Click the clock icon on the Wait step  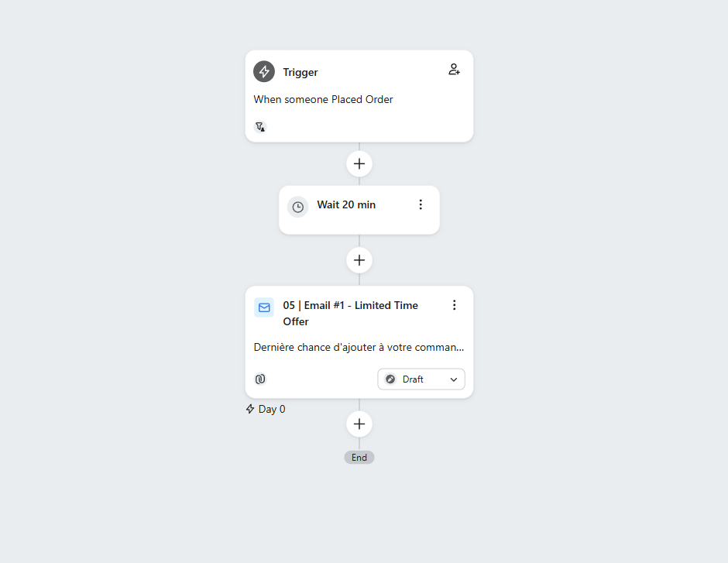point(297,207)
